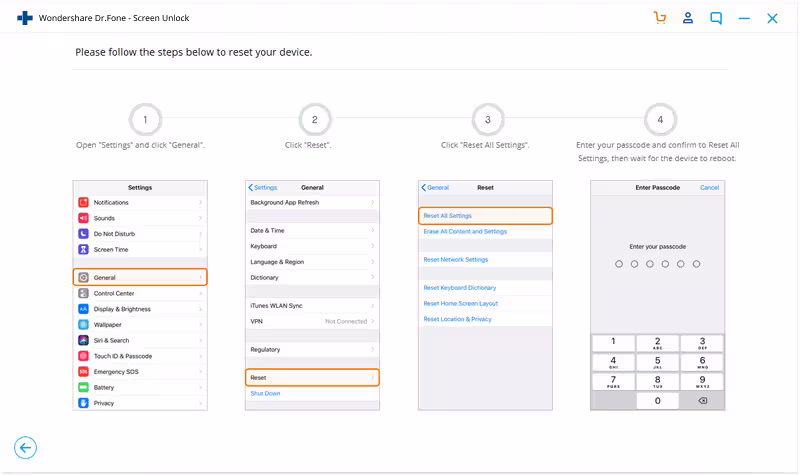Screen dimensions: 800x476
Task: Click the Display & Brightness icon
Action: click(x=83, y=309)
